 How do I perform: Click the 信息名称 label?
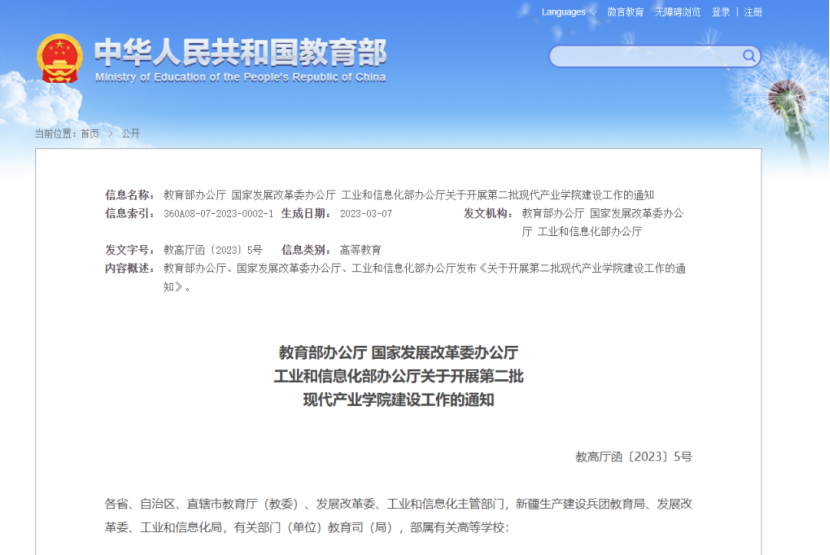[x=130, y=195]
